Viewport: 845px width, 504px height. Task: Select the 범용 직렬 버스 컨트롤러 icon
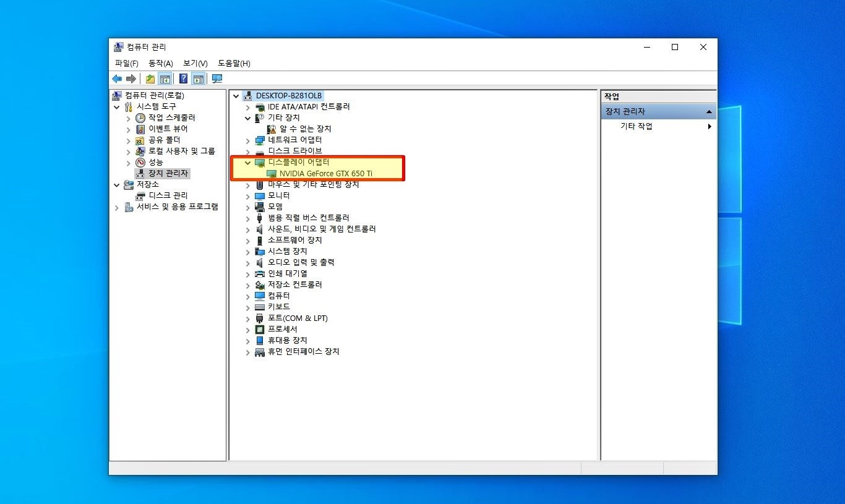260,218
